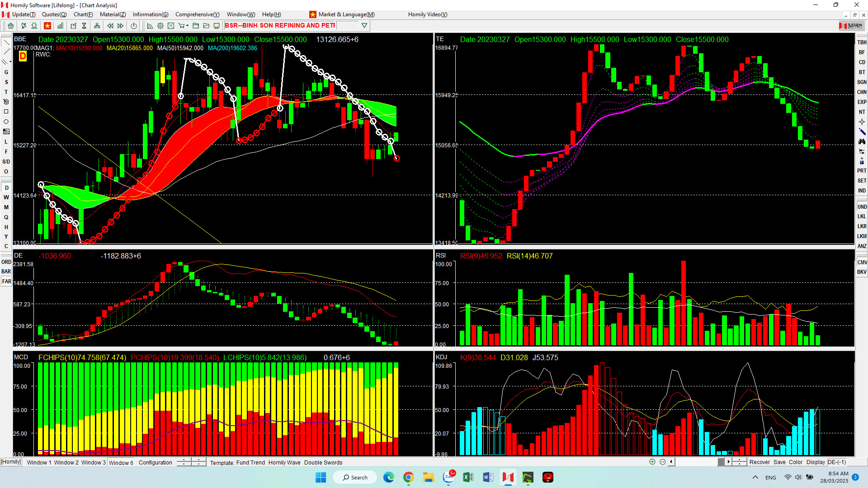
Task: Open the shopping cart dropdown arrow
Action: [187, 26]
